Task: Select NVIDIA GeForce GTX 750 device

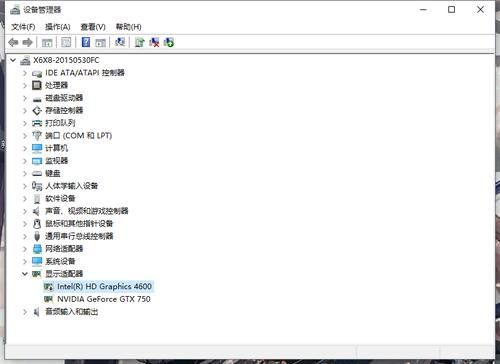Action: [104, 299]
